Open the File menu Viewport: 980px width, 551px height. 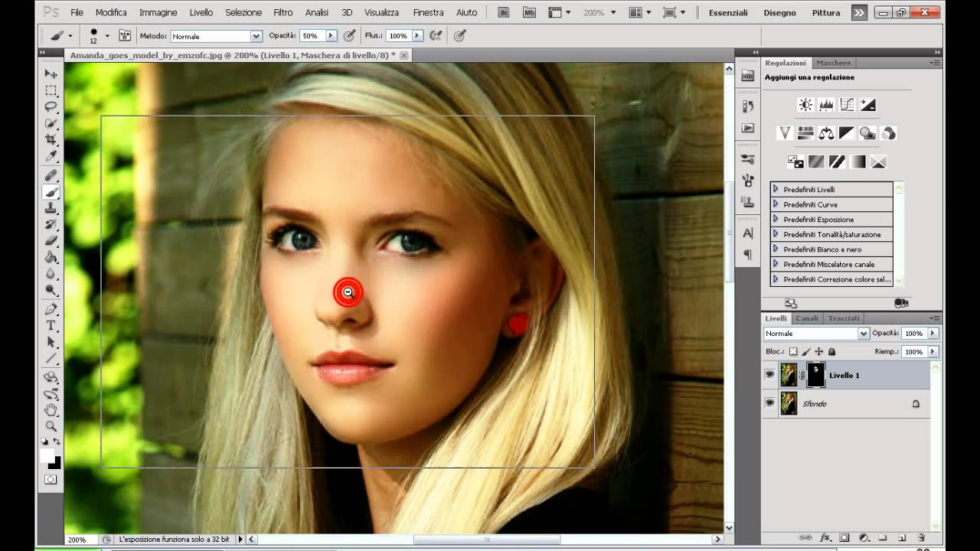click(77, 12)
